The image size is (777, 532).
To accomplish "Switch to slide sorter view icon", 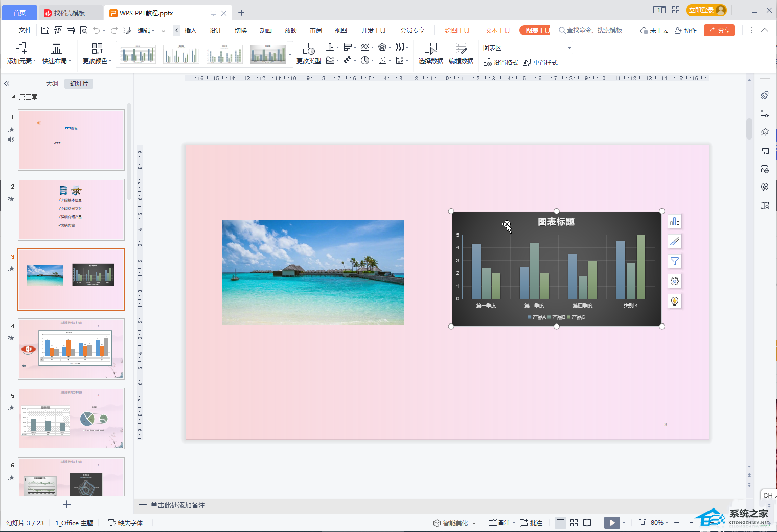I will (574, 523).
